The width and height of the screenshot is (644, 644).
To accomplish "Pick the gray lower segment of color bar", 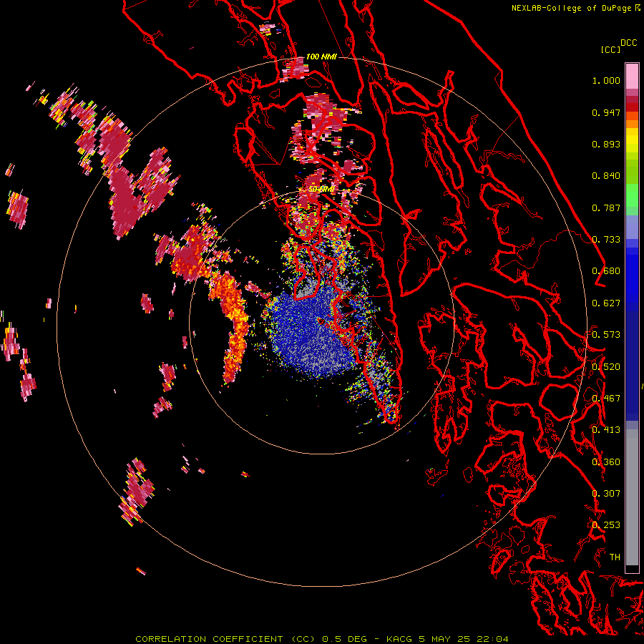I will pos(632,497).
